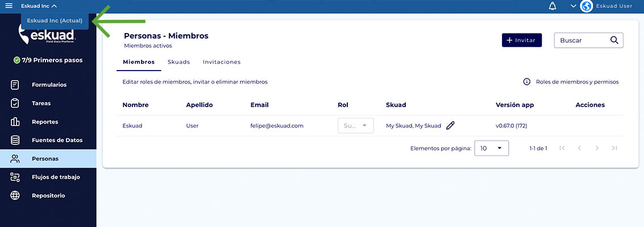The image size is (644, 227).
Task: Open Roles de miembros y permisos info icon
Action: coord(526,82)
